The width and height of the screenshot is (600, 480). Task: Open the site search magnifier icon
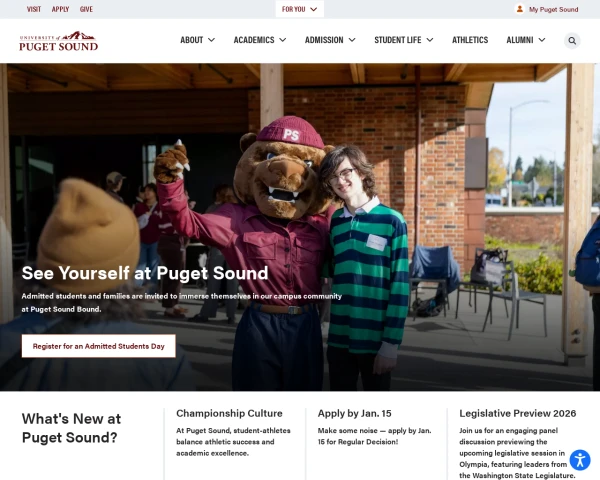coord(572,41)
